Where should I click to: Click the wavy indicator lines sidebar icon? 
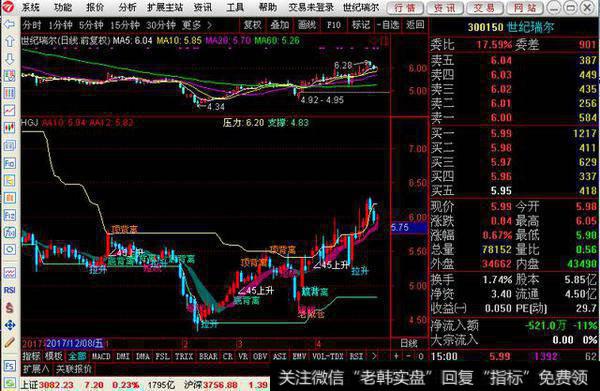click(9, 273)
